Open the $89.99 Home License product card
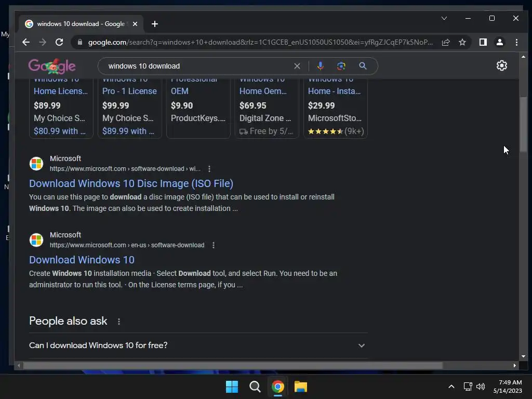This screenshot has width=532, height=399. coord(61,108)
